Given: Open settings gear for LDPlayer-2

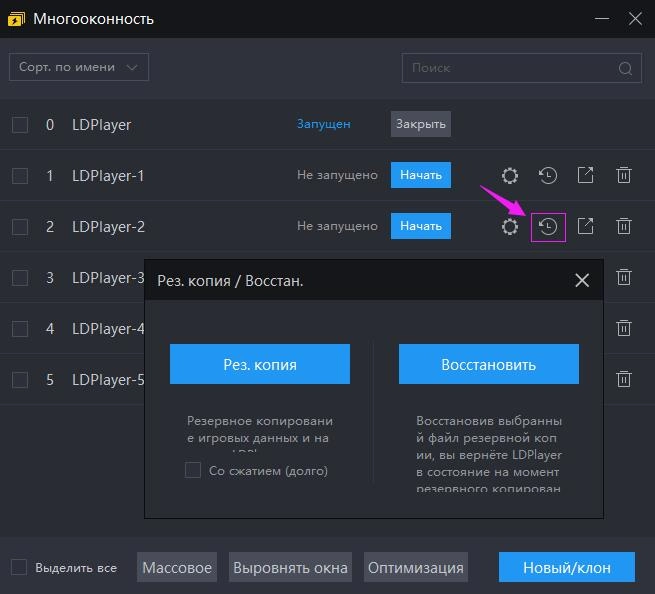Looking at the screenshot, I should [510, 227].
